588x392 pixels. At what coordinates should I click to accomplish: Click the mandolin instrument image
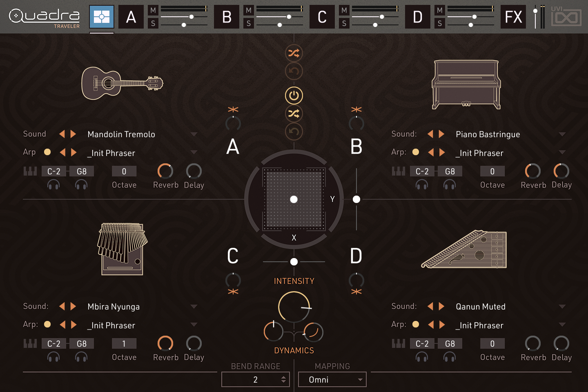pyautogui.click(x=122, y=83)
